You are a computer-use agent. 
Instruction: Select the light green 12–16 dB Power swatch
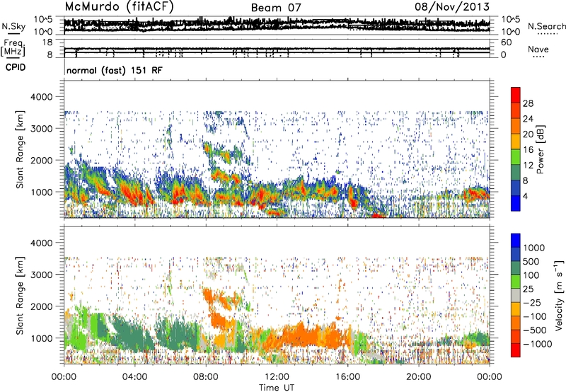516,157
